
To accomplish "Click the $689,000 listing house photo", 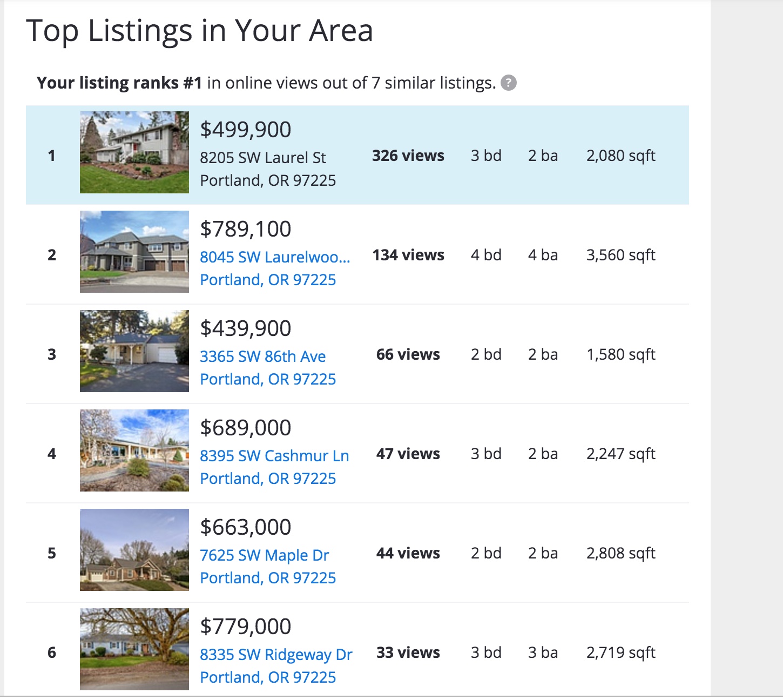I will point(134,450).
